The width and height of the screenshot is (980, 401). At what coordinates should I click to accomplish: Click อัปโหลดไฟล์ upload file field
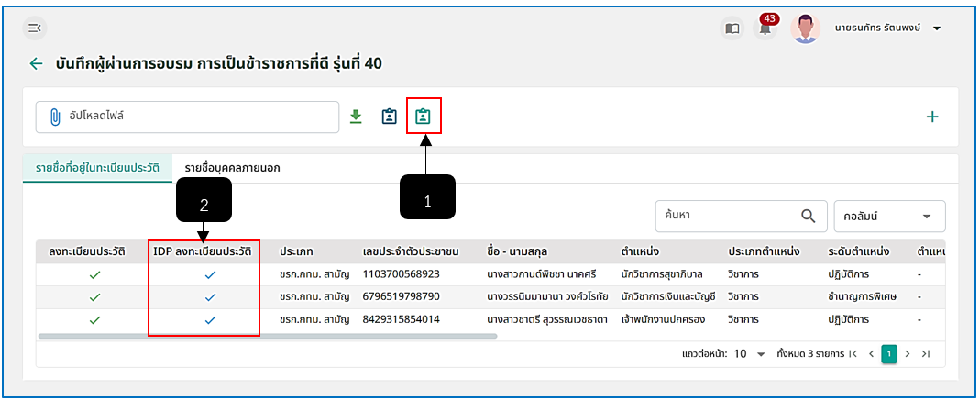187,117
